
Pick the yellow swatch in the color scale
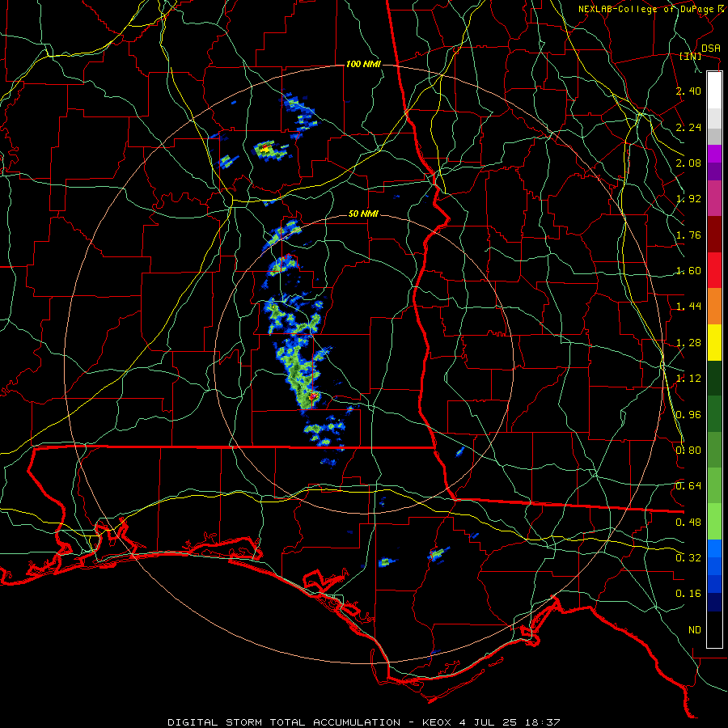714,343
